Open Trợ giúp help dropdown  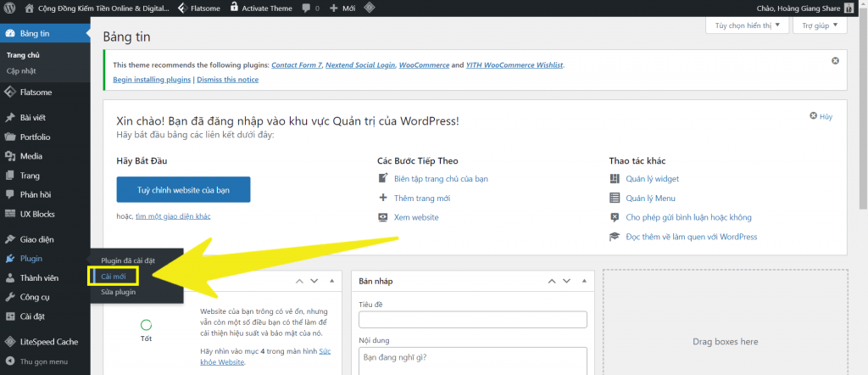point(820,25)
